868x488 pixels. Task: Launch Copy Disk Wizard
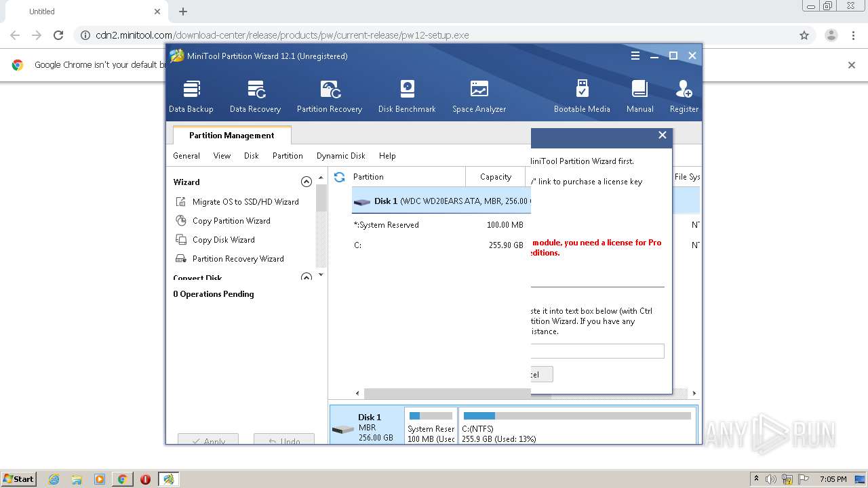224,240
